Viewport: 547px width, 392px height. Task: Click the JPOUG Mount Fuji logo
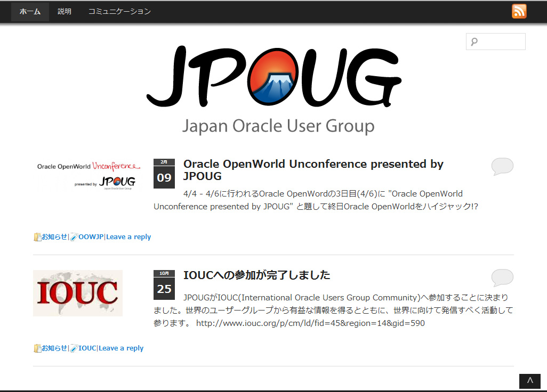tap(274, 76)
